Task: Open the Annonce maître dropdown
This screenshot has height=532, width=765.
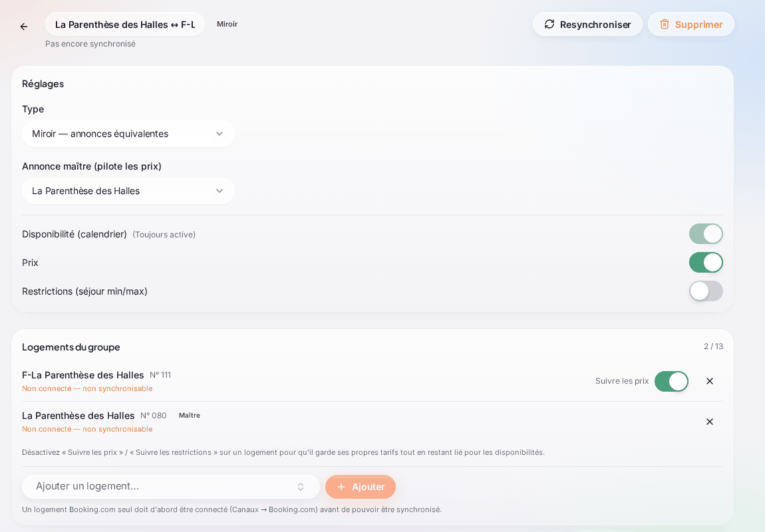Action: pyautogui.click(x=128, y=191)
